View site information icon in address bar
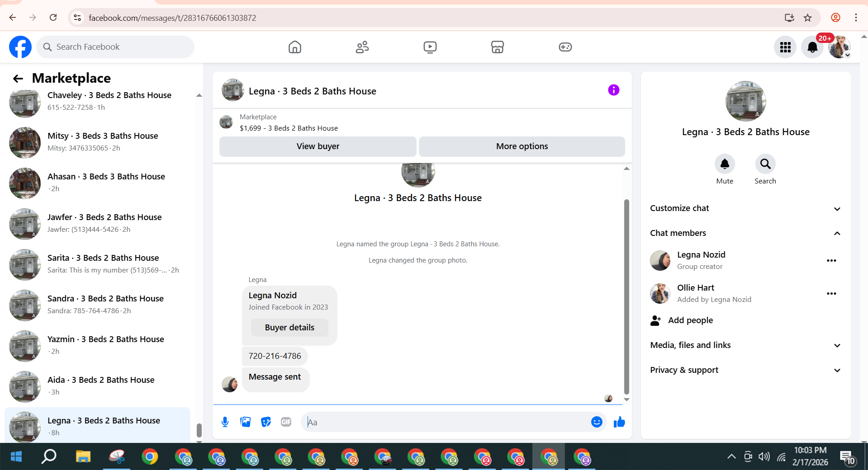Screen dimensions: 868x470 click(77, 18)
